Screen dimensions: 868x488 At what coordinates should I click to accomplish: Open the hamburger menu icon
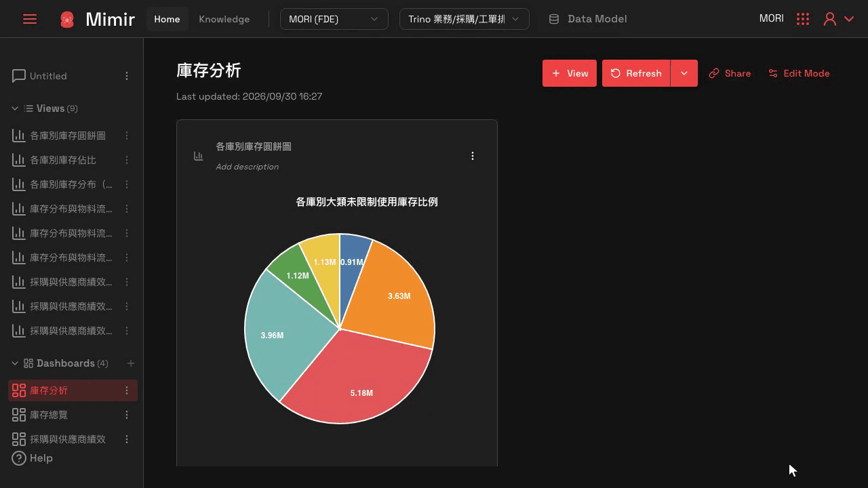[x=30, y=19]
